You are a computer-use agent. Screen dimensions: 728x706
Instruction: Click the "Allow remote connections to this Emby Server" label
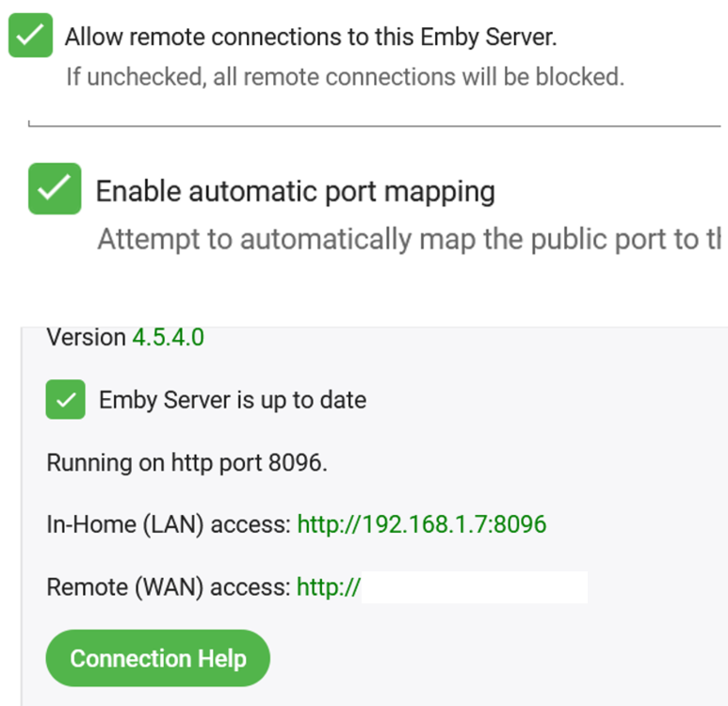[x=311, y=38]
